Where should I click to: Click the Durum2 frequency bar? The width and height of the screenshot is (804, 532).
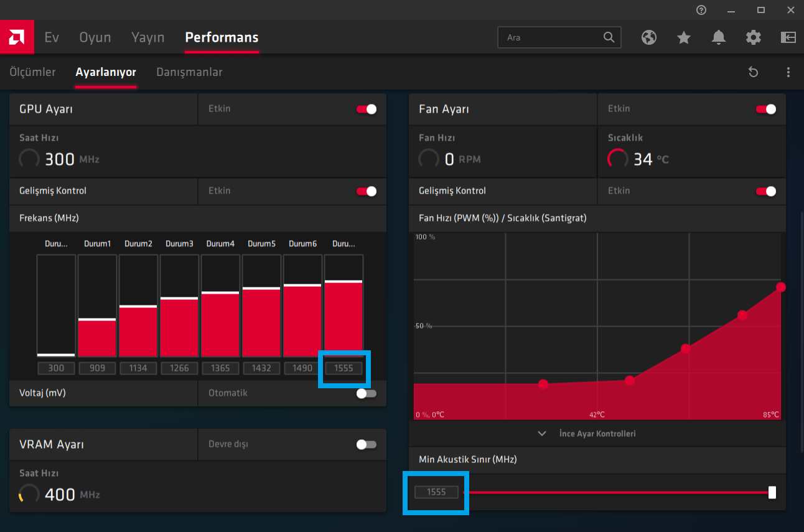point(138,306)
